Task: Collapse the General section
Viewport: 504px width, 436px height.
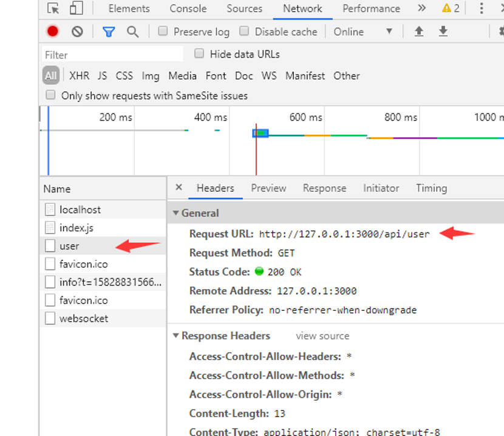Action: click(x=176, y=213)
